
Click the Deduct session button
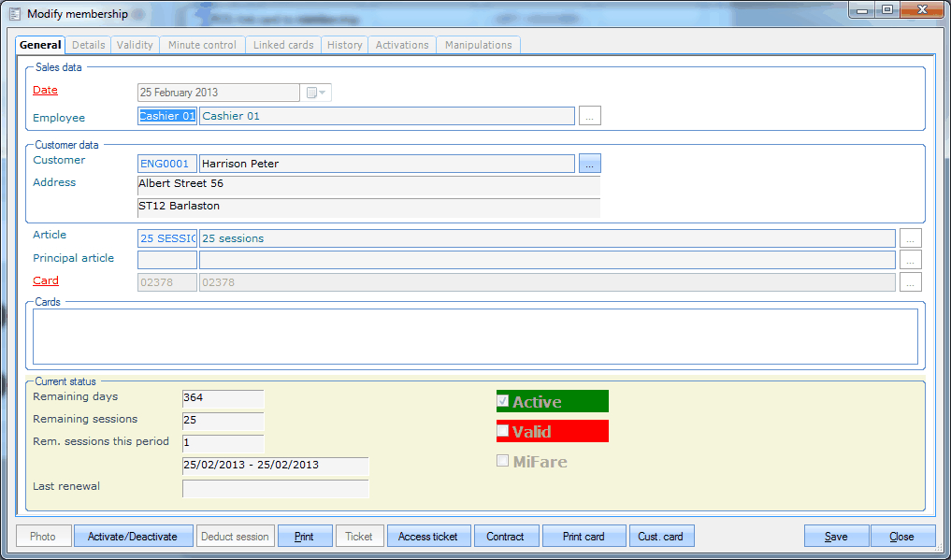point(235,536)
